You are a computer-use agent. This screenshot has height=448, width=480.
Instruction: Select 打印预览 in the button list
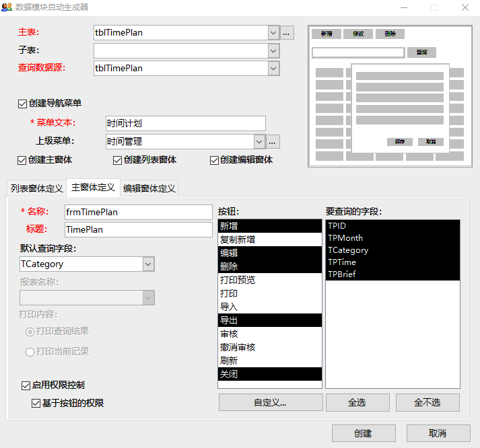(270, 280)
